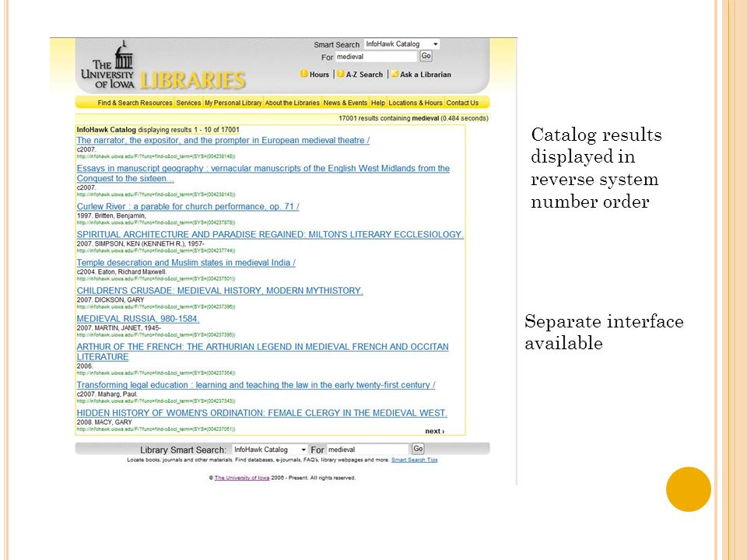Open Find & Search Resources menu
Screen dimensions: 747x560
click(135, 103)
